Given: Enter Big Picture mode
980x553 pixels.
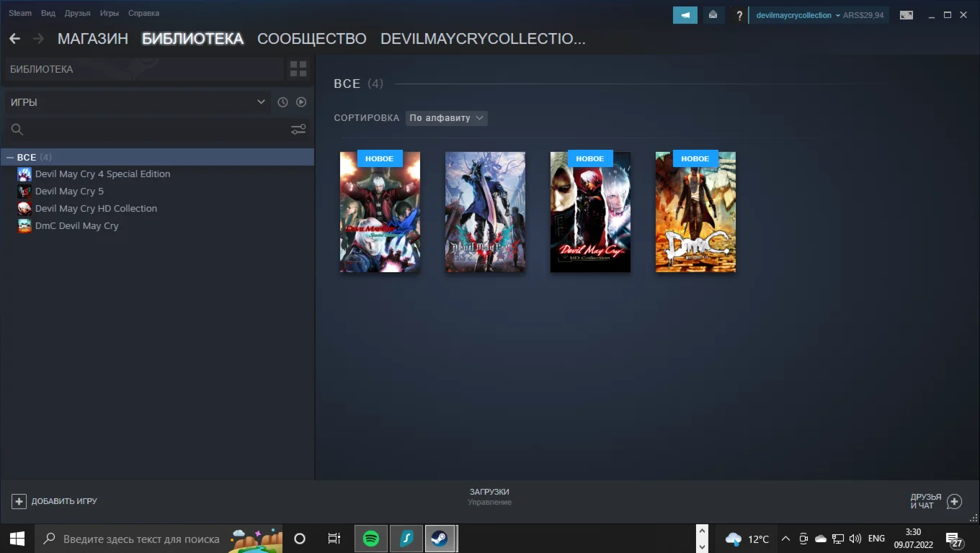Looking at the screenshot, I should (x=906, y=15).
